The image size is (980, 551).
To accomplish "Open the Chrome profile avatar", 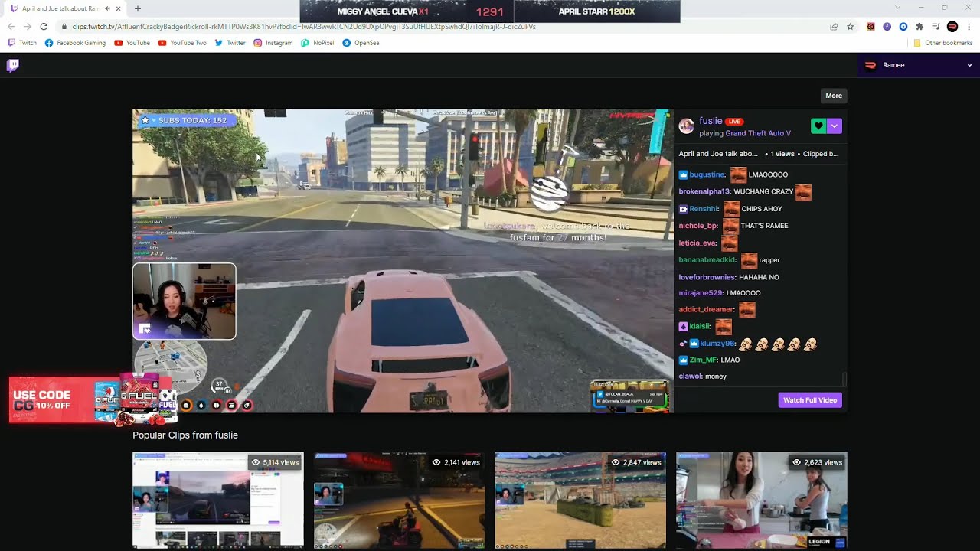I will [952, 27].
